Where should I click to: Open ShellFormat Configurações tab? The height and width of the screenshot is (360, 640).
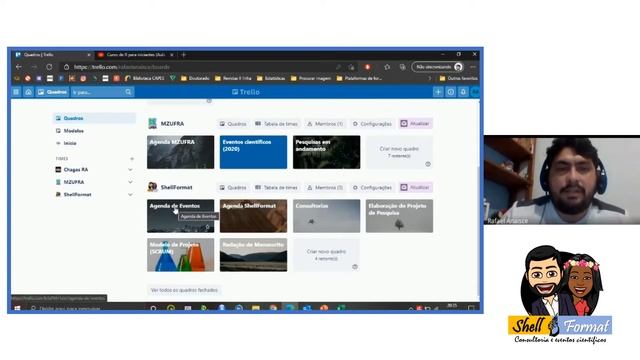372,188
